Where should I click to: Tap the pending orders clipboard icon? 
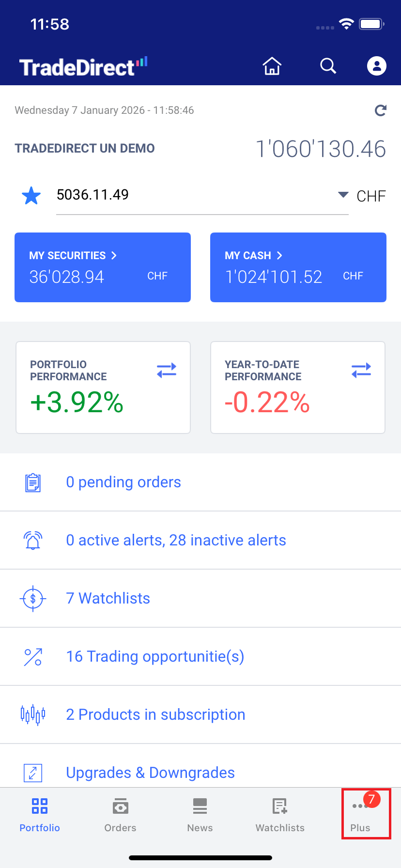pos(33,482)
